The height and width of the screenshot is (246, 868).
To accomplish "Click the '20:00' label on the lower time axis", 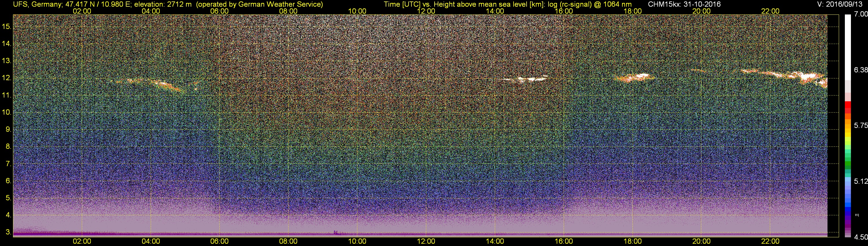I will pos(702,241).
